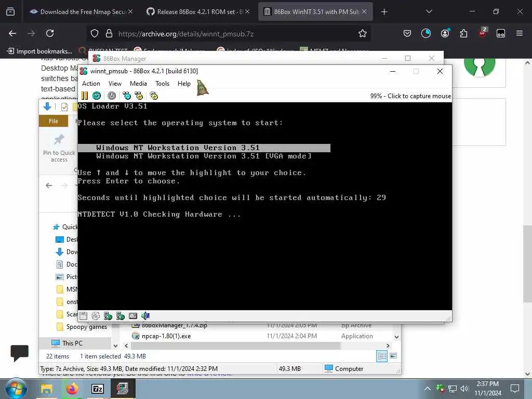This screenshot has height=399, width=532.
Task: Send Ctrl+Alt+Esc via the yellow toolbar icon
Action: (x=139, y=96)
